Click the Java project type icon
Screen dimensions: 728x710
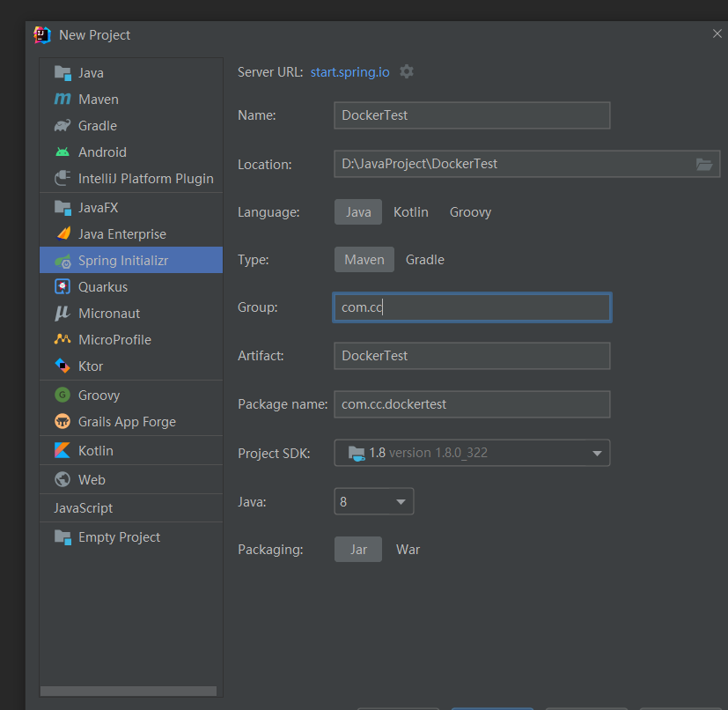pos(63,73)
